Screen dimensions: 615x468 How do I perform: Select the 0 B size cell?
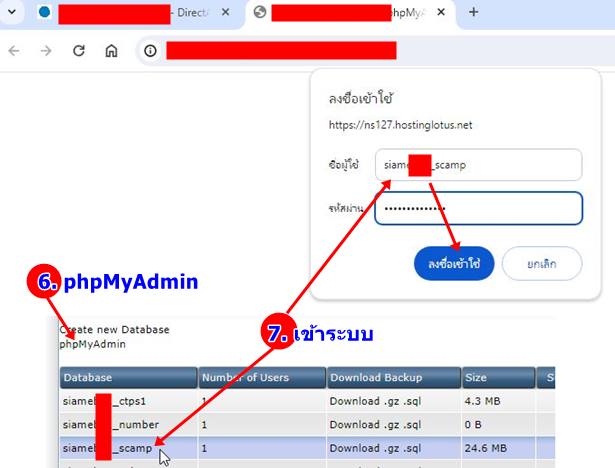[473, 425]
